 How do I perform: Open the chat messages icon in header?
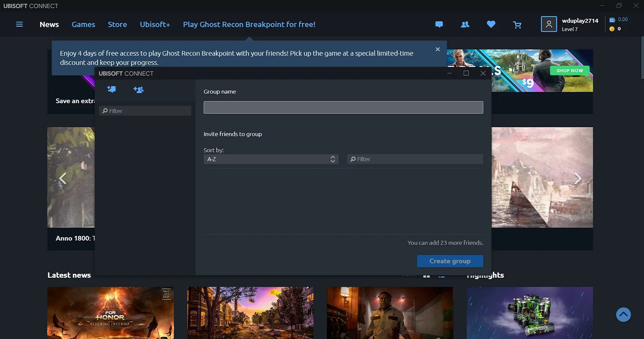[439, 24]
